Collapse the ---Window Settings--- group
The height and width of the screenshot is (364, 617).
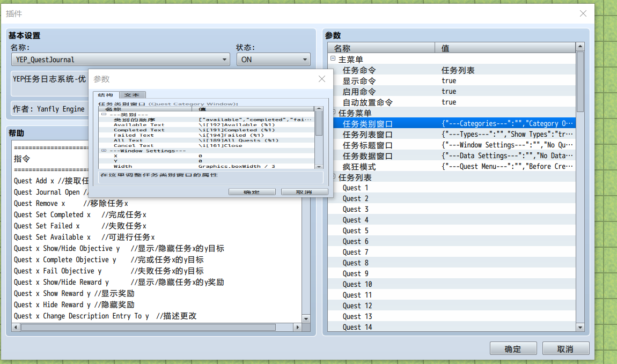pyautogui.click(x=104, y=151)
